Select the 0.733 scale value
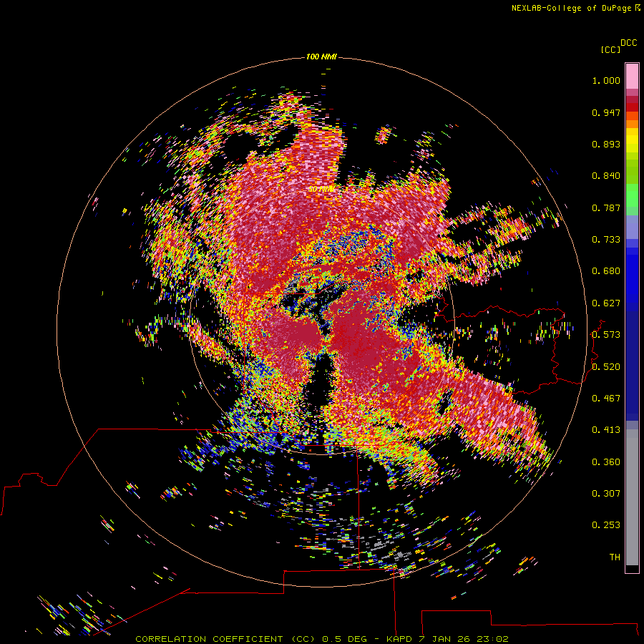 (606, 240)
